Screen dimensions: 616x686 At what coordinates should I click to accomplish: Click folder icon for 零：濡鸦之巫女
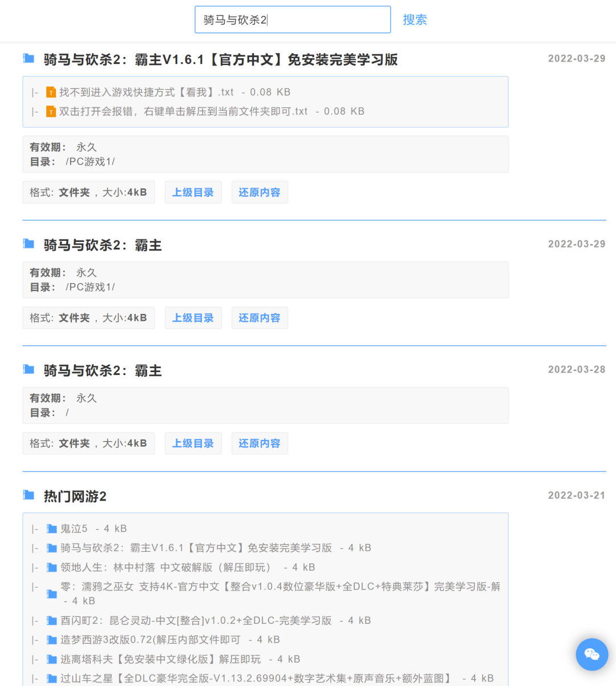(52, 594)
